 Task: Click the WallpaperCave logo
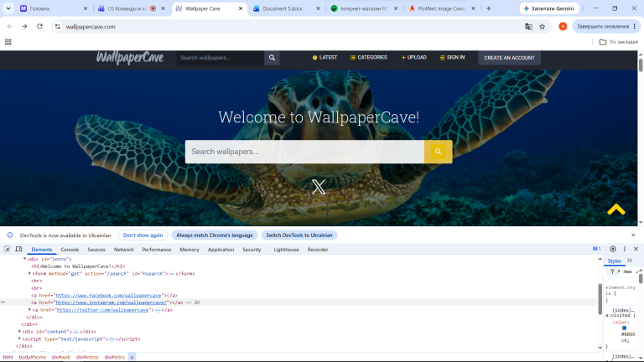(130, 58)
